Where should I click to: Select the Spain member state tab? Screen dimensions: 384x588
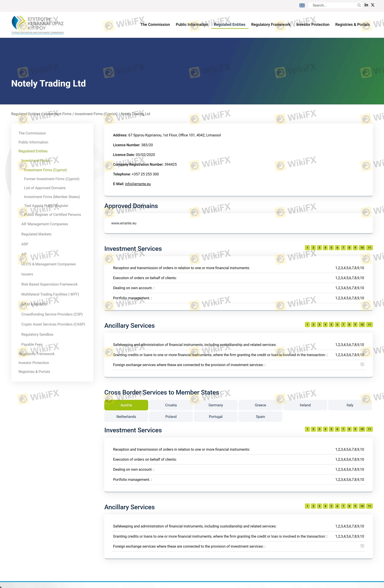(x=260, y=416)
